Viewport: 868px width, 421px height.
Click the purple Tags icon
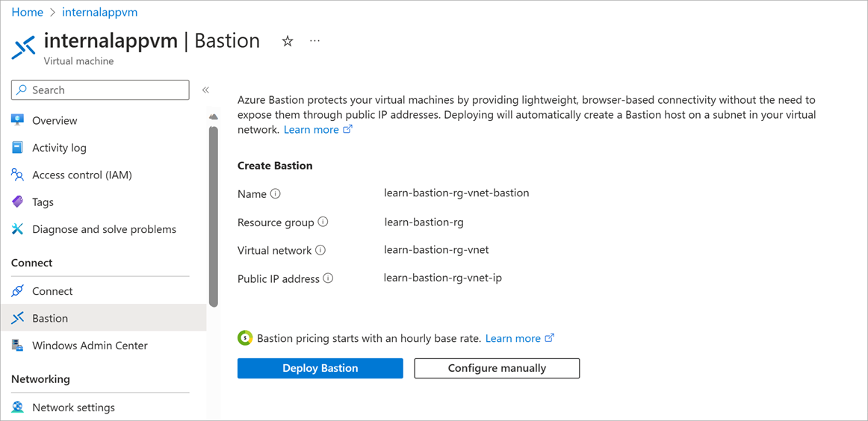coord(18,202)
